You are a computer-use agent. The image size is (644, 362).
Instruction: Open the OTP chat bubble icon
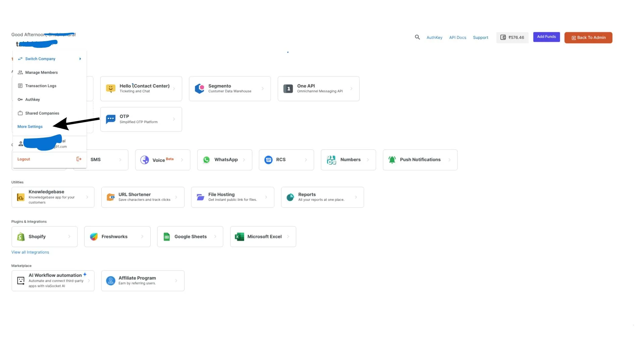click(111, 119)
